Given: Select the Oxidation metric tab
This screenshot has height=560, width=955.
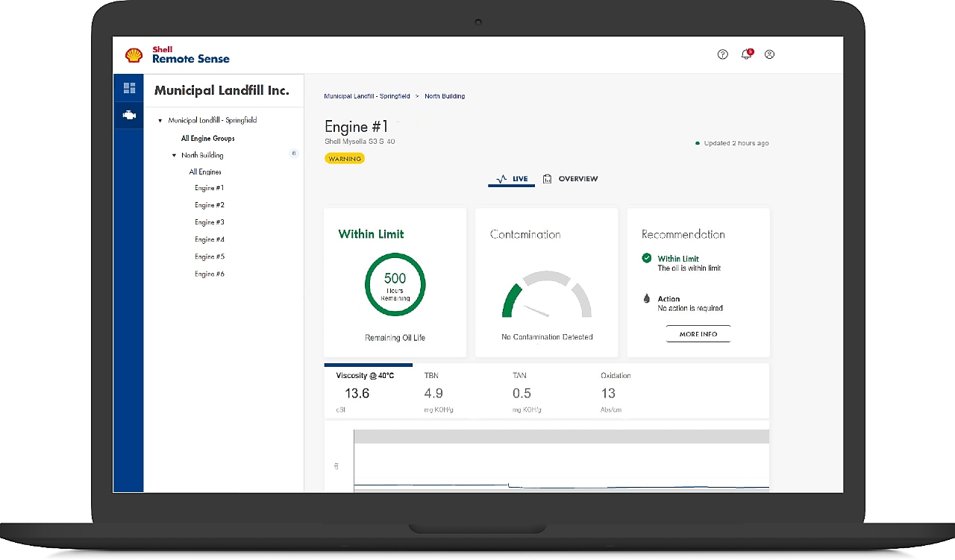Looking at the screenshot, I should click(x=616, y=387).
